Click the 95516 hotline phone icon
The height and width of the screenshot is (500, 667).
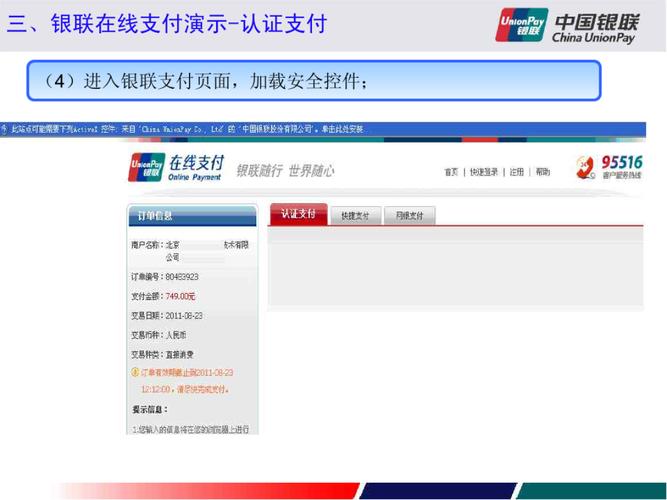click(586, 168)
